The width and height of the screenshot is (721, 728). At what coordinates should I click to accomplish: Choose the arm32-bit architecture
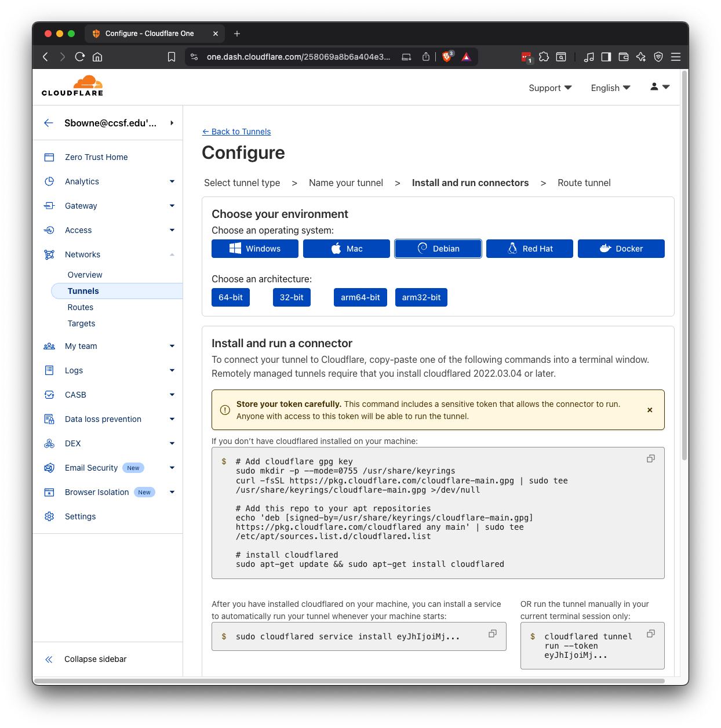421,297
